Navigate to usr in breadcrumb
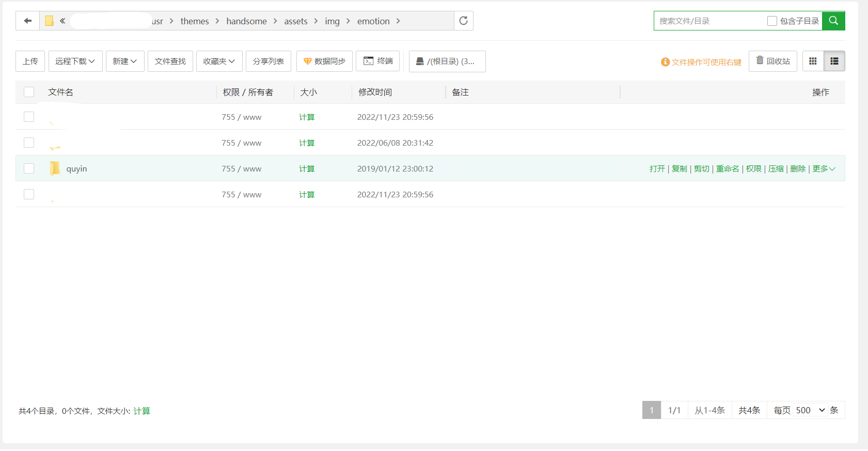The image size is (868, 451). (157, 21)
